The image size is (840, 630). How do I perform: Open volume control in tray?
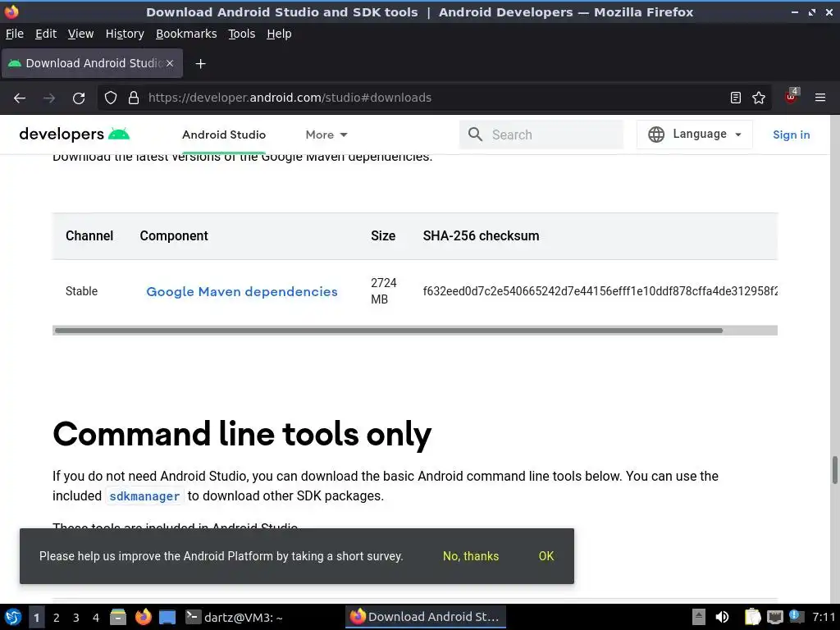coord(722,617)
